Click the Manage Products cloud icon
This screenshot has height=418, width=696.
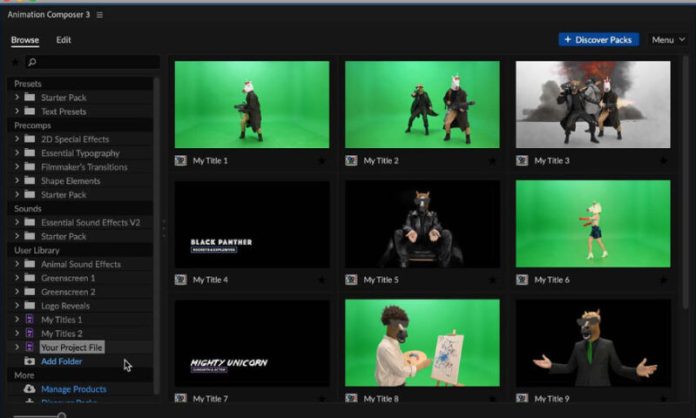tap(29, 389)
